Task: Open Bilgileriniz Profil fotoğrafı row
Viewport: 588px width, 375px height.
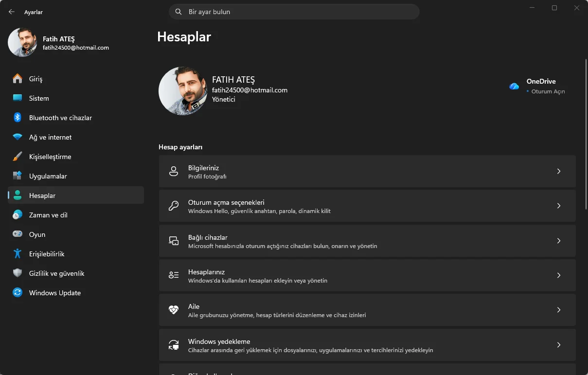Action: 367,171
